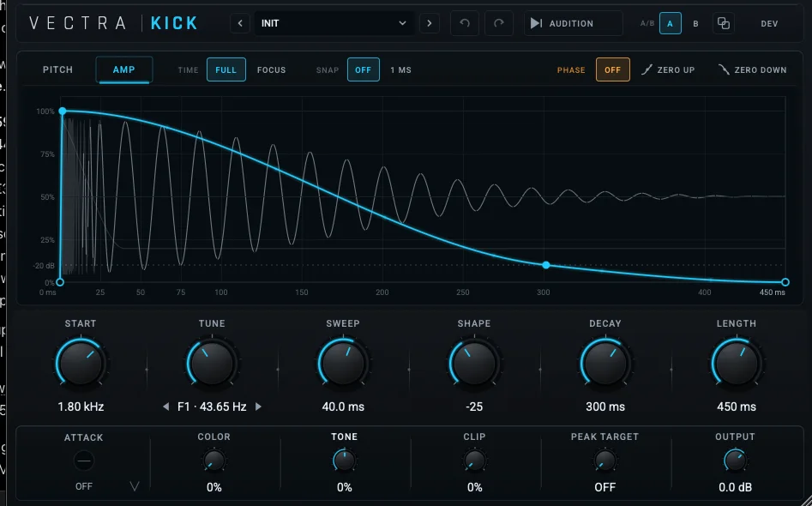Click the TONE 0% value

point(345,487)
